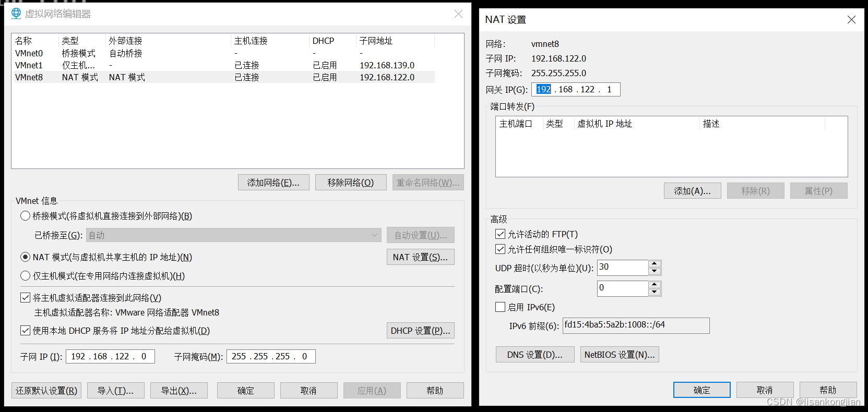This screenshot has width=868, height=412.
Task: Click 导出(X)... button
Action: point(179,391)
